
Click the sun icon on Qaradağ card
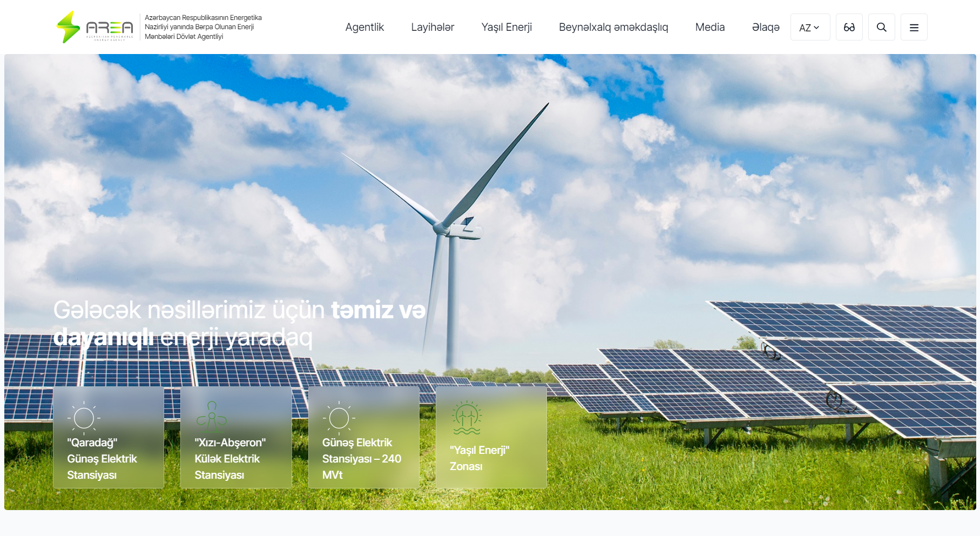(x=84, y=418)
